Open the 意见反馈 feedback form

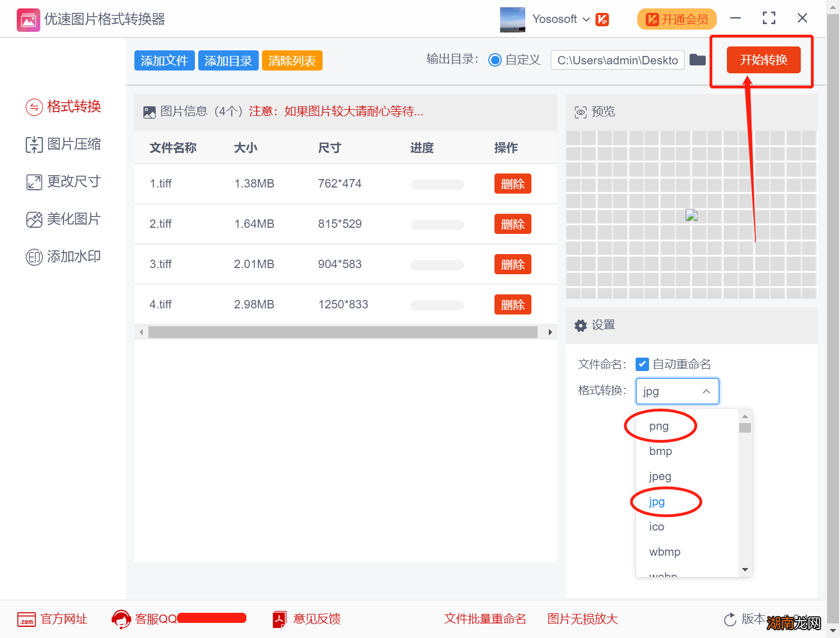[318, 619]
